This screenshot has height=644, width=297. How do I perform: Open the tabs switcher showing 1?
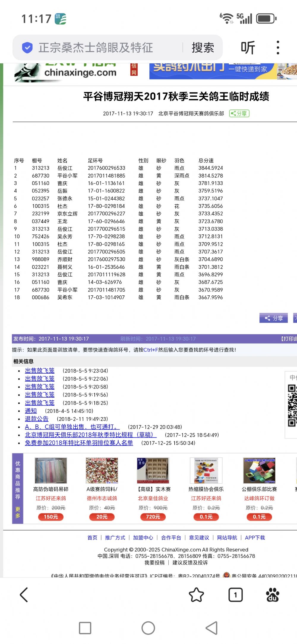click(x=235, y=595)
